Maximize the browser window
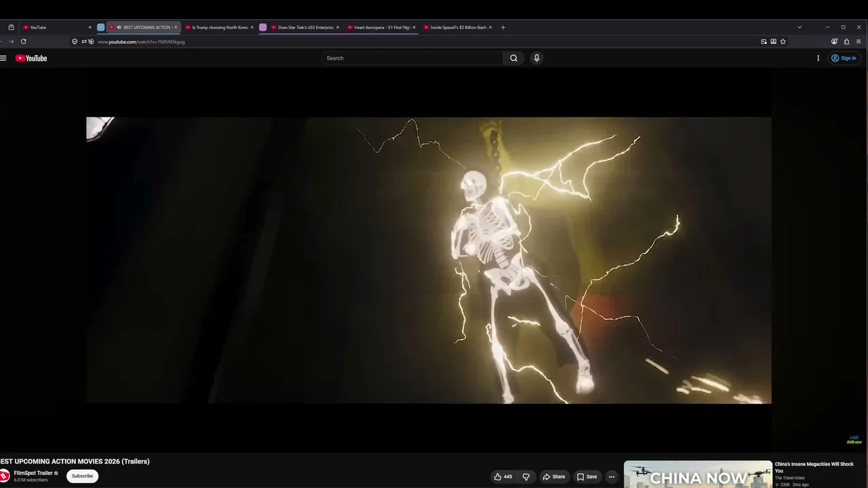Screen dimensions: 868x488 click(843, 27)
